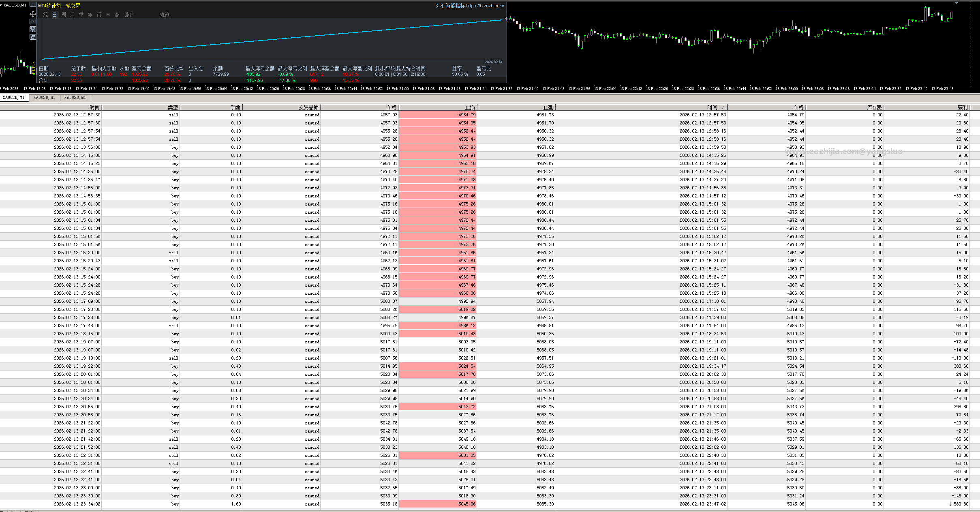Viewport: 980px width, 512px height.
Task: Select the trade row with profit 1 580.80
Action: tap(490, 504)
